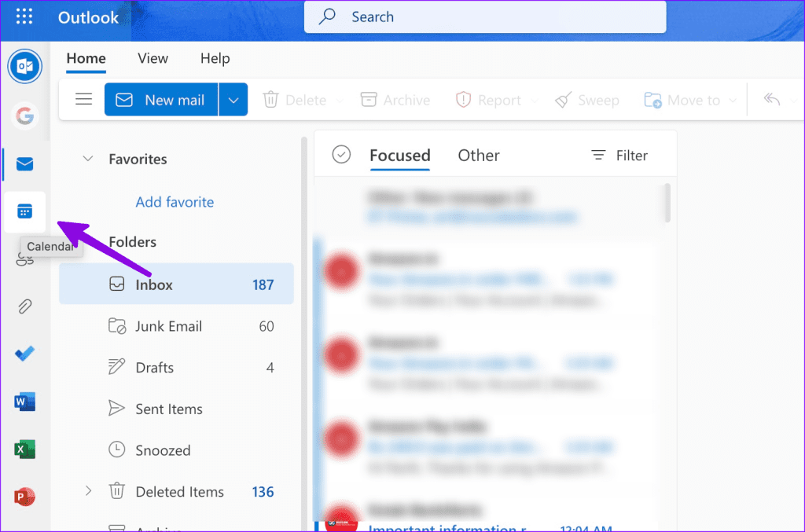The image size is (805, 532).
Task: Open the Calendar icon in sidebar
Action: 24,211
